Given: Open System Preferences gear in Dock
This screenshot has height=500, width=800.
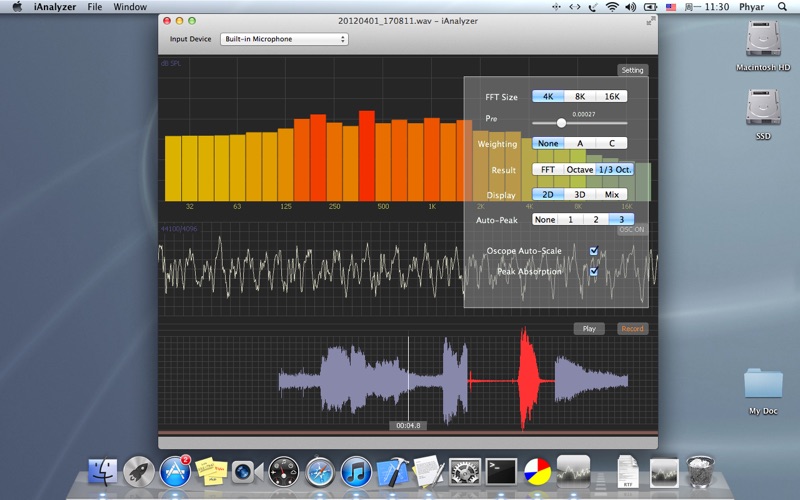Looking at the screenshot, I should (x=464, y=471).
